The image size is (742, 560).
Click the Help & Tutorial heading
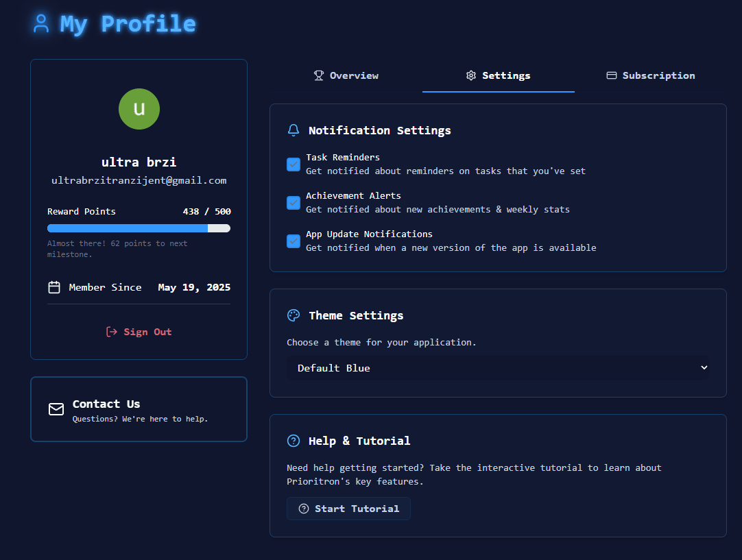(x=359, y=441)
